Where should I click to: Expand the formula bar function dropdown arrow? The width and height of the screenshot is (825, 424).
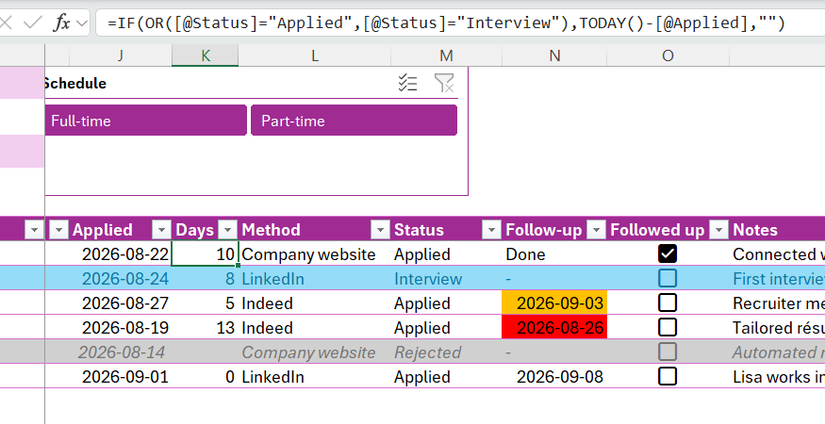click(82, 23)
